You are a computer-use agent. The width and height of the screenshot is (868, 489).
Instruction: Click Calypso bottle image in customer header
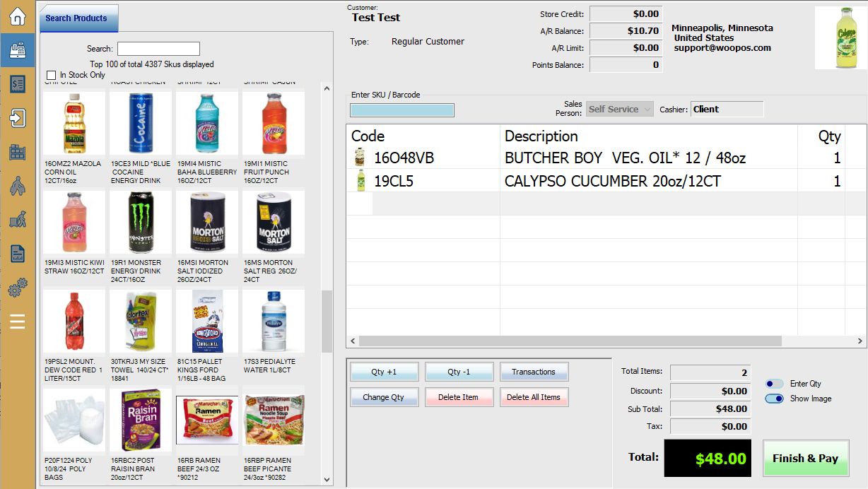coord(841,38)
